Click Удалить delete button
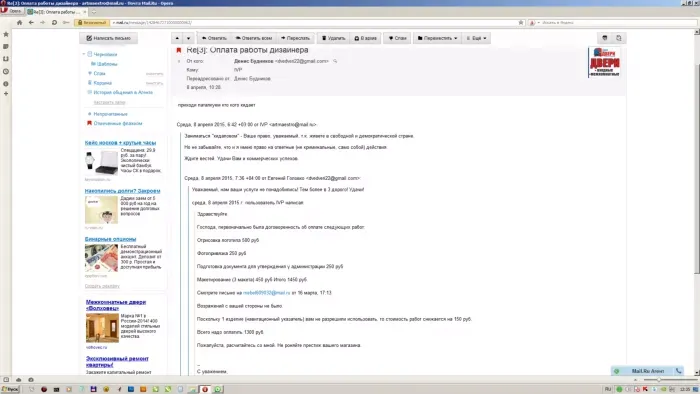The height and width of the screenshot is (394, 700). coord(333,38)
